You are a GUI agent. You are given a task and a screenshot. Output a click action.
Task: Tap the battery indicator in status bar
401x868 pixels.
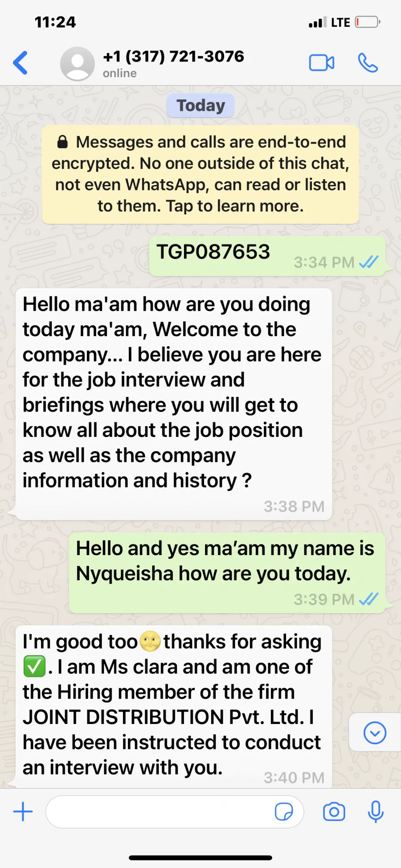(x=368, y=22)
